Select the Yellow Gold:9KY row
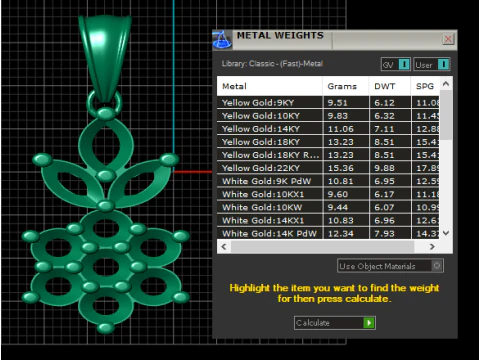This screenshot has width=480, height=360. 328,102
